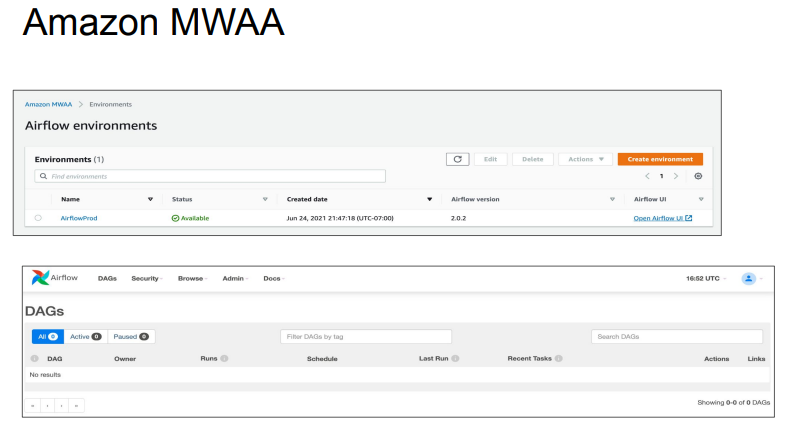Click the Filter DAGs by tag field
Screen dimensions: 793x431
(366, 336)
